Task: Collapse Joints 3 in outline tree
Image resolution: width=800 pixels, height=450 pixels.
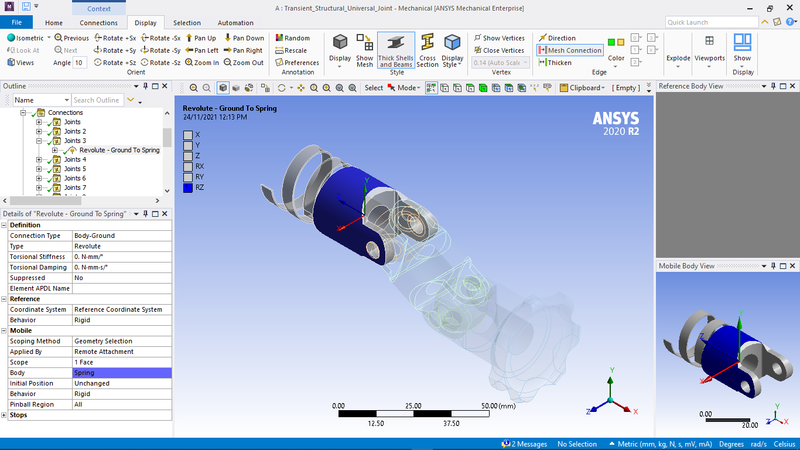Action: click(39, 141)
